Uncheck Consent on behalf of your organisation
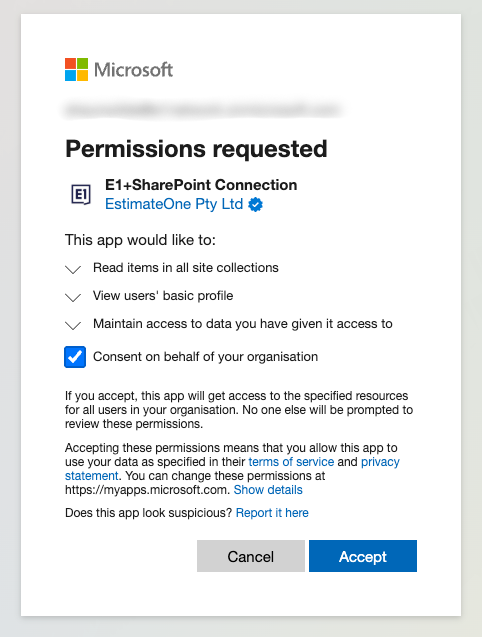The height and width of the screenshot is (637, 482). [75, 357]
